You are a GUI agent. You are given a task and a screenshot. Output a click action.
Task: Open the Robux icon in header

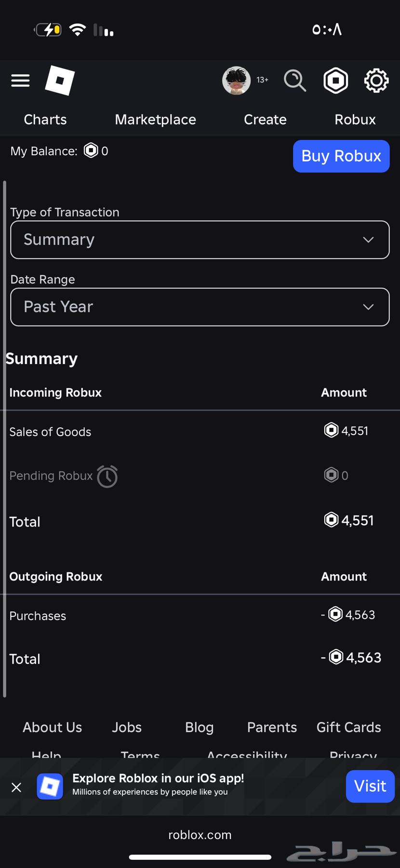335,81
